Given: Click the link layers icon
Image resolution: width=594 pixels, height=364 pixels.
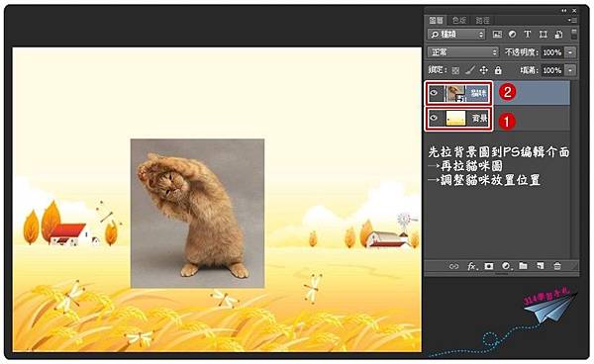Looking at the screenshot, I should (x=453, y=266).
